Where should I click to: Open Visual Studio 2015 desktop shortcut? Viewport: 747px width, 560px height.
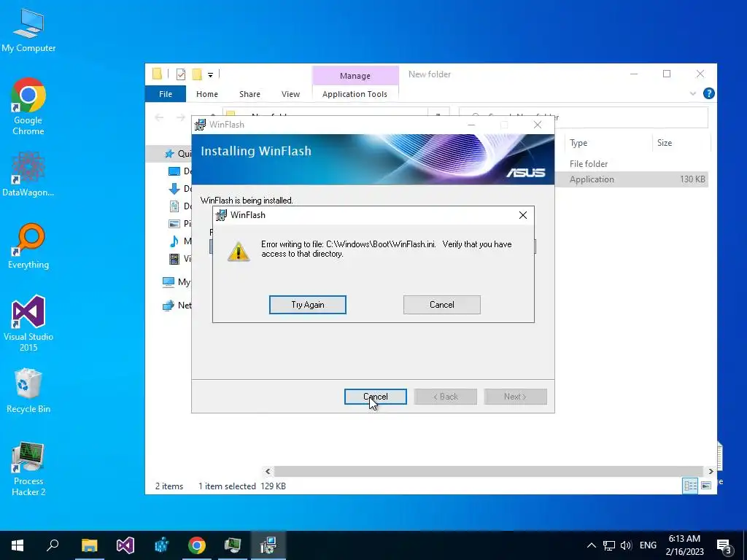[x=28, y=323]
